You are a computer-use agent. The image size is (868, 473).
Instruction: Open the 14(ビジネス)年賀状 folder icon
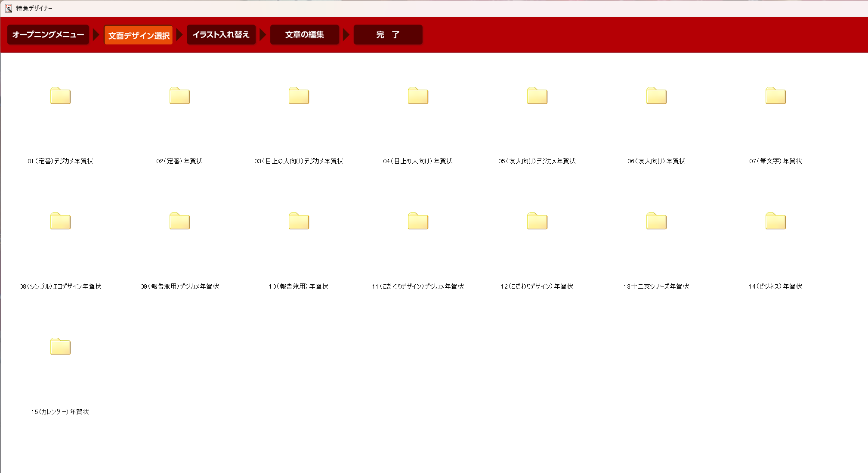coord(775,221)
